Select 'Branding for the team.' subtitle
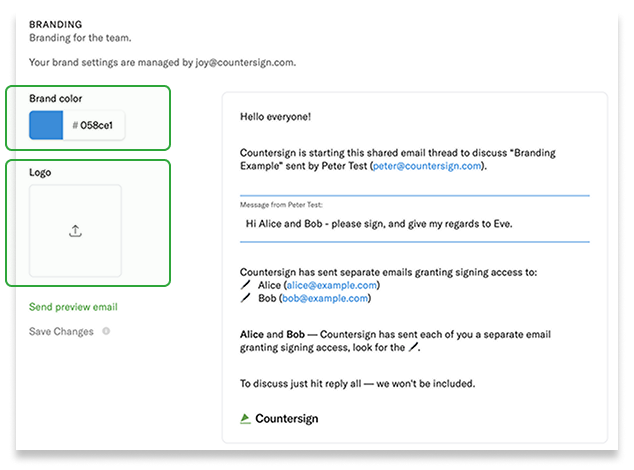 [x=80, y=38]
